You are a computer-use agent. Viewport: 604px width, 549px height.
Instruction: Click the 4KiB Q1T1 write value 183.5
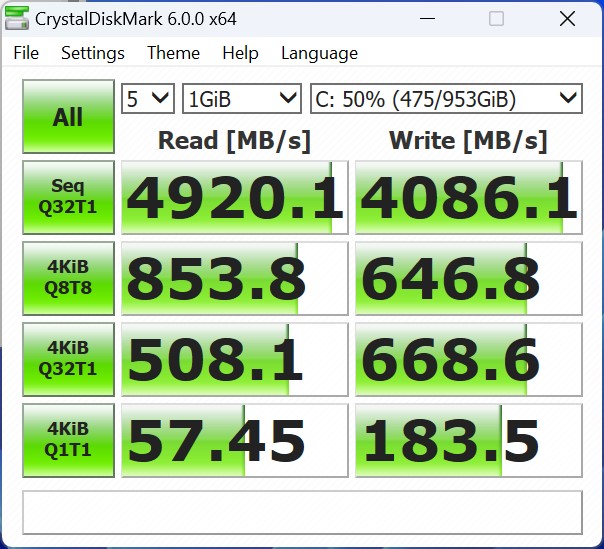(x=468, y=440)
